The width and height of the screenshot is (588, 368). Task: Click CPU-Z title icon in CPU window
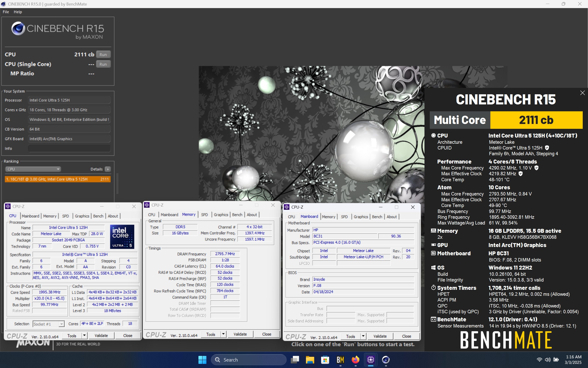tap(8, 206)
